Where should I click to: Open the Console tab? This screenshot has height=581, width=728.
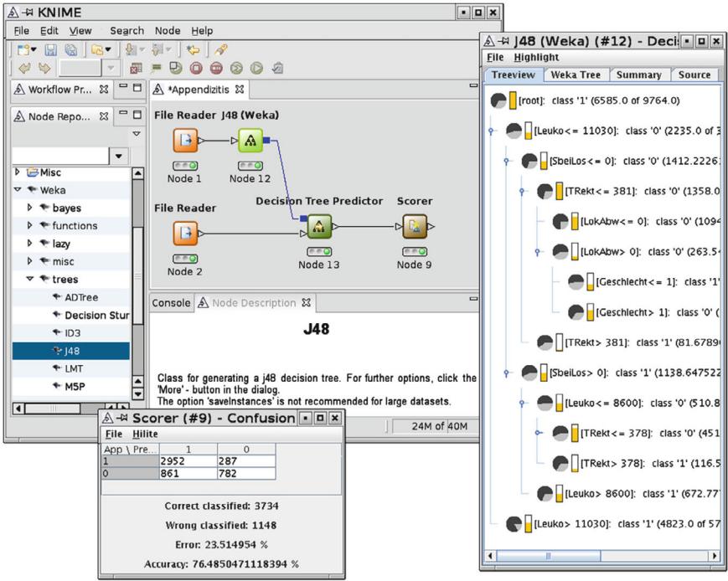pyautogui.click(x=170, y=302)
